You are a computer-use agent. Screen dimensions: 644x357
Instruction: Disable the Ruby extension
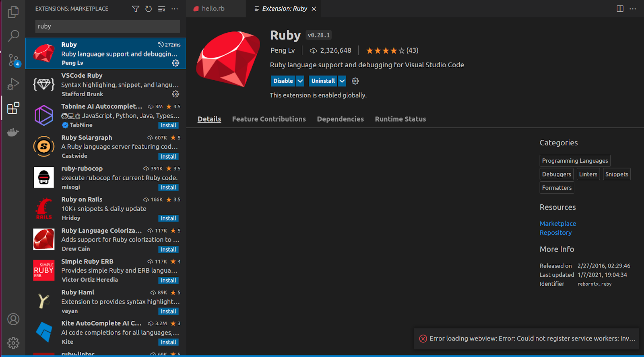pos(283,81)
